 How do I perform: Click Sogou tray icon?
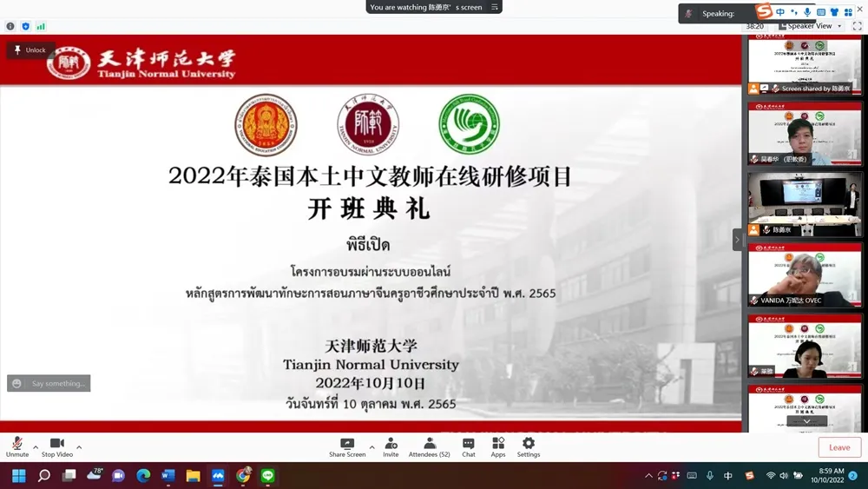click(750, 476)
